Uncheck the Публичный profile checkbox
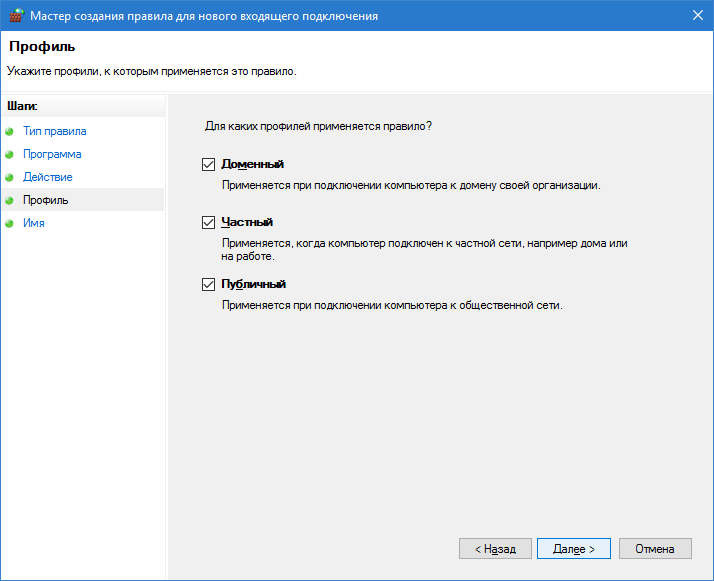Viewport: 714px width, 581px height. coord(208,284)
